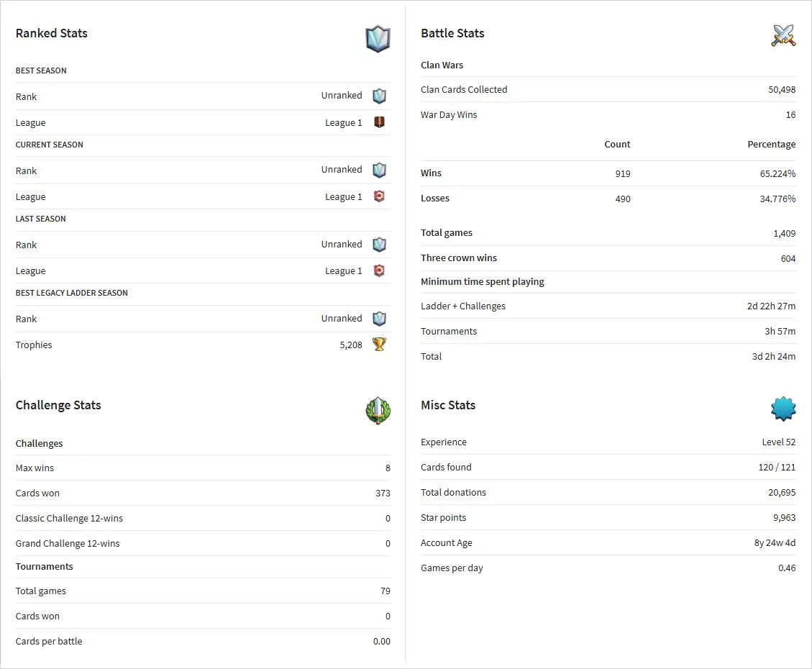
Task: Click the Best Season rank shield icon
Action: [x=379, y=96]
